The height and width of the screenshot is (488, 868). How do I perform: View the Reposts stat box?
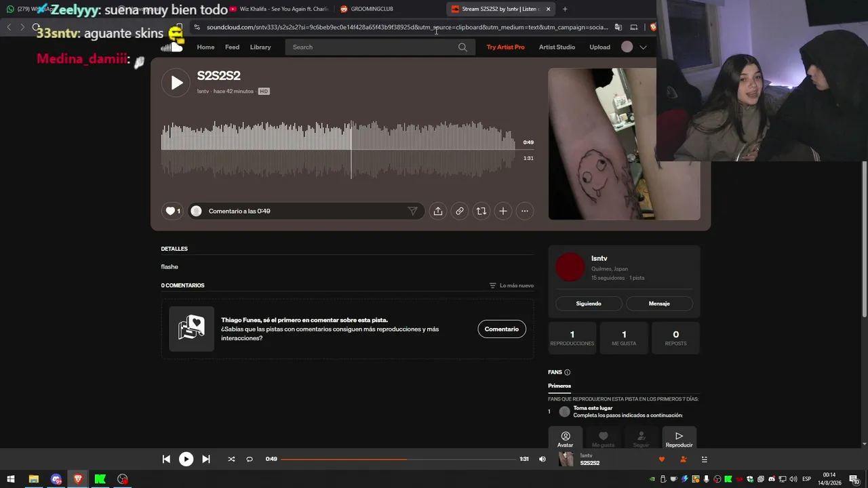675,338
